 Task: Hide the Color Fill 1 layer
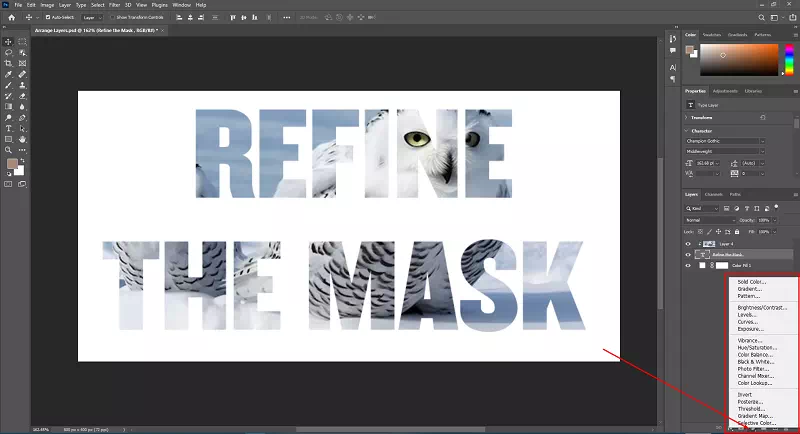pyautogui.click(x=688, y=265)
